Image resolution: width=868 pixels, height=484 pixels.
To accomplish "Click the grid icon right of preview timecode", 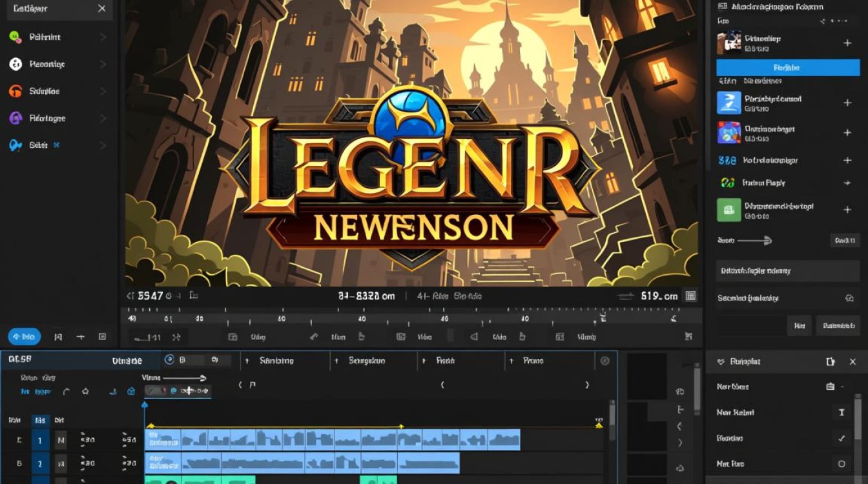I will point(690,296).
